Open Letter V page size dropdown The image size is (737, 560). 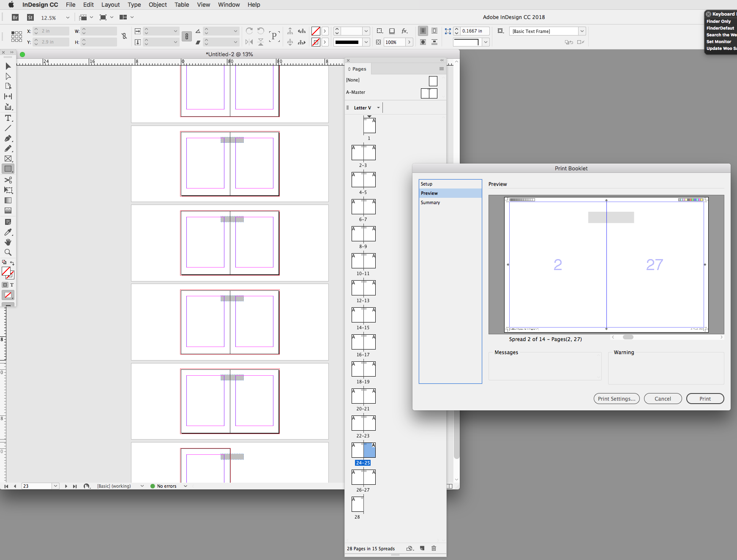point(378,108)
